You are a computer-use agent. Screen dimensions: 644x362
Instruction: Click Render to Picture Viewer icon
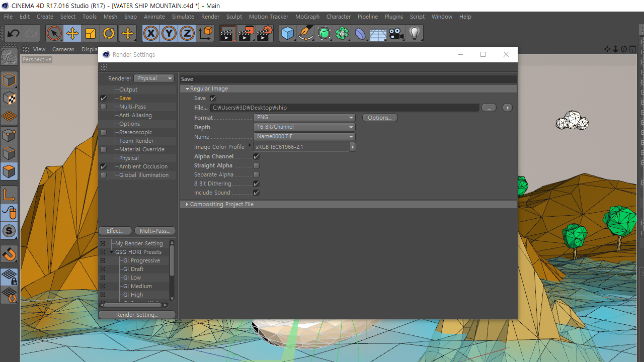(246, 34)
